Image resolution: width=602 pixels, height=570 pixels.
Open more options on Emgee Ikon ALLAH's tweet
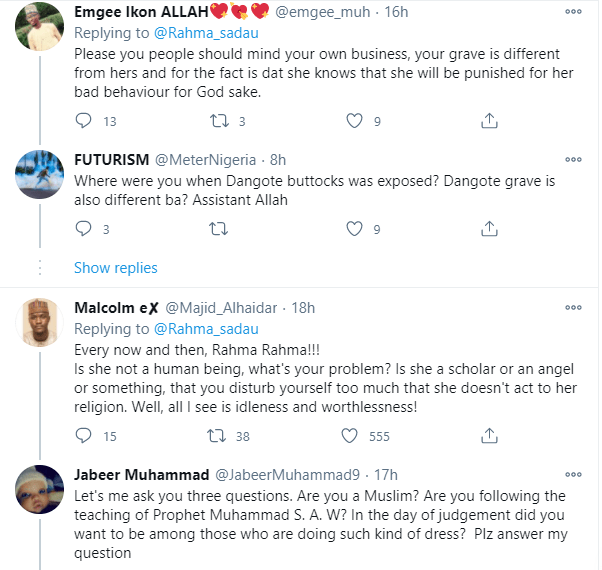(571, 12)
